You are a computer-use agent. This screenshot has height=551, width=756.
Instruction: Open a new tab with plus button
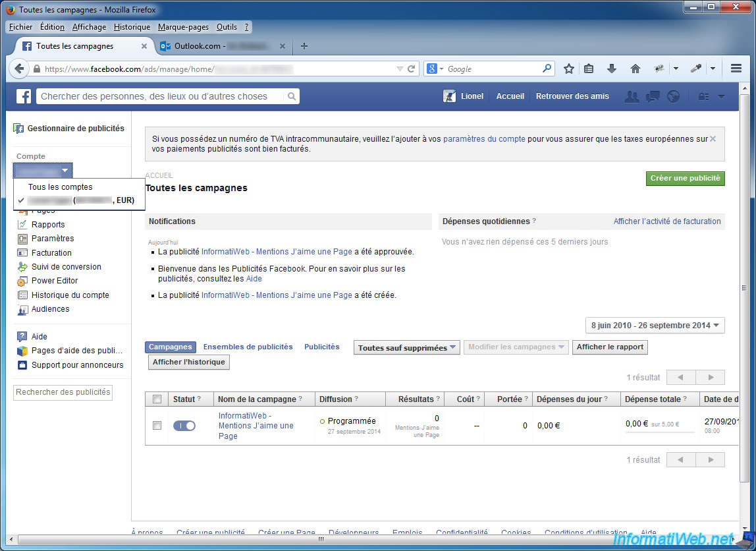click(304, 46)
